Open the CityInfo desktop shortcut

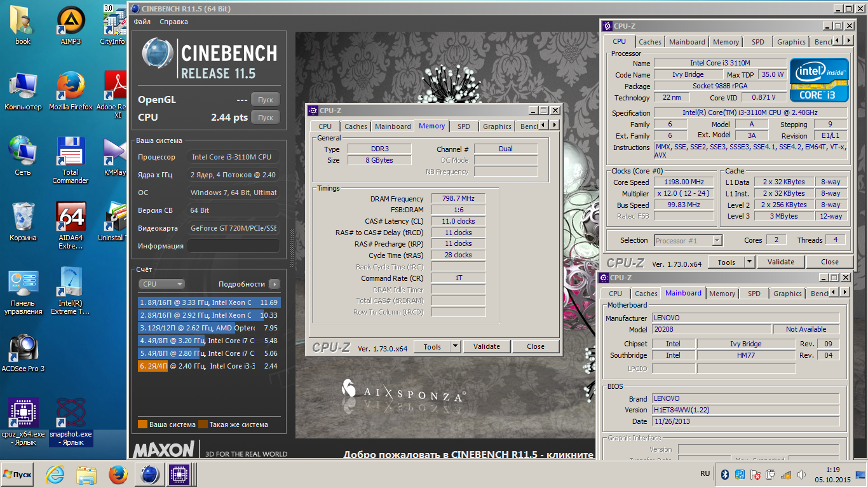(x=114, y=26)
